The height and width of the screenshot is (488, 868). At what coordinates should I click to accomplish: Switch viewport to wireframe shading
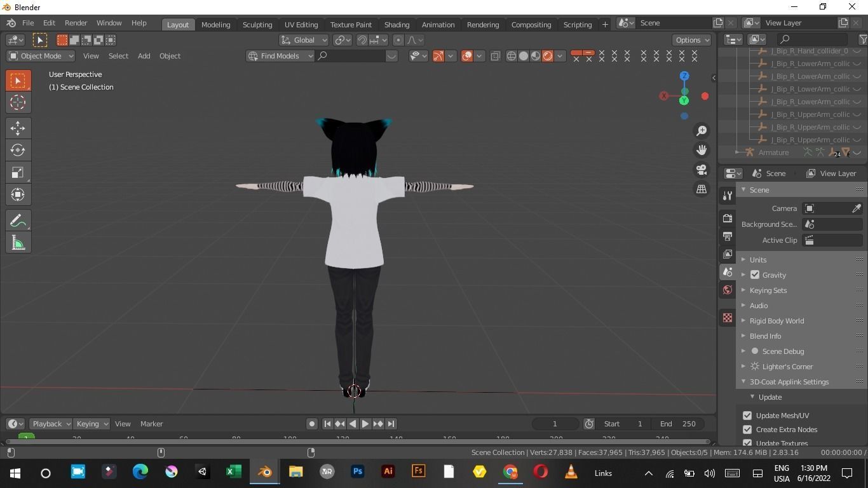[512, 56]
